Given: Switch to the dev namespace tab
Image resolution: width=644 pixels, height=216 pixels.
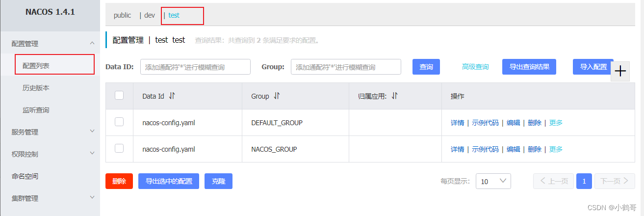Looking at the screenshot, I should (149, 15).
